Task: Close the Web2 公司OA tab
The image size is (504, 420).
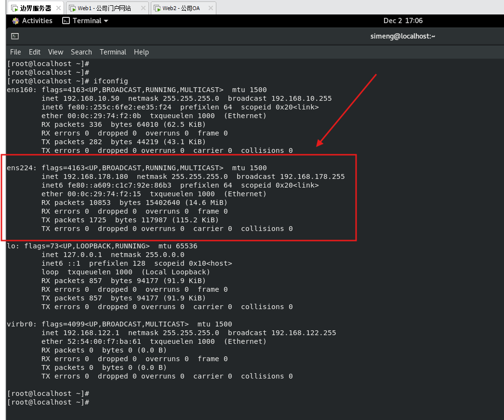Action: click(x=210, y=8)
